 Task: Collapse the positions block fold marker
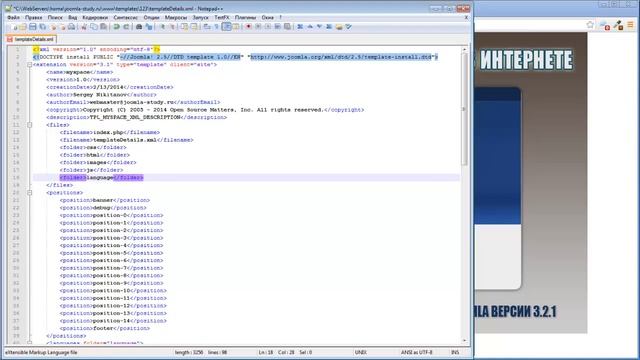(29, 193)
